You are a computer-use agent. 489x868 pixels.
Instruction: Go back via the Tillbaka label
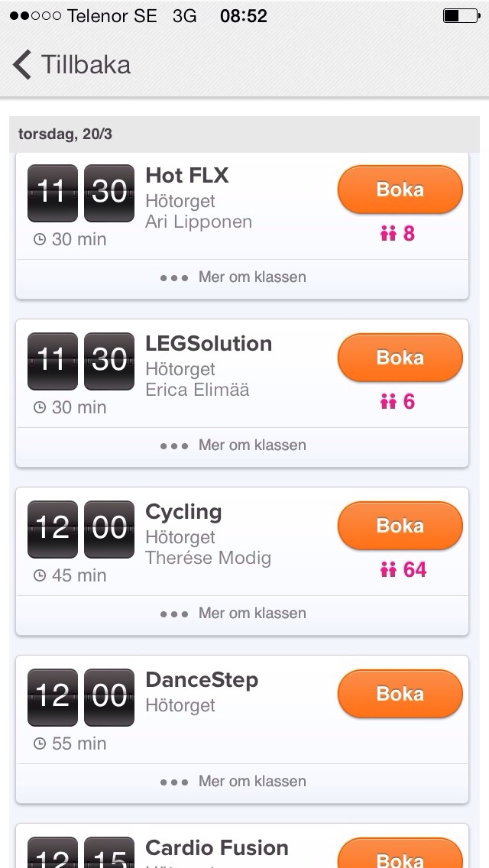point(86,65)
